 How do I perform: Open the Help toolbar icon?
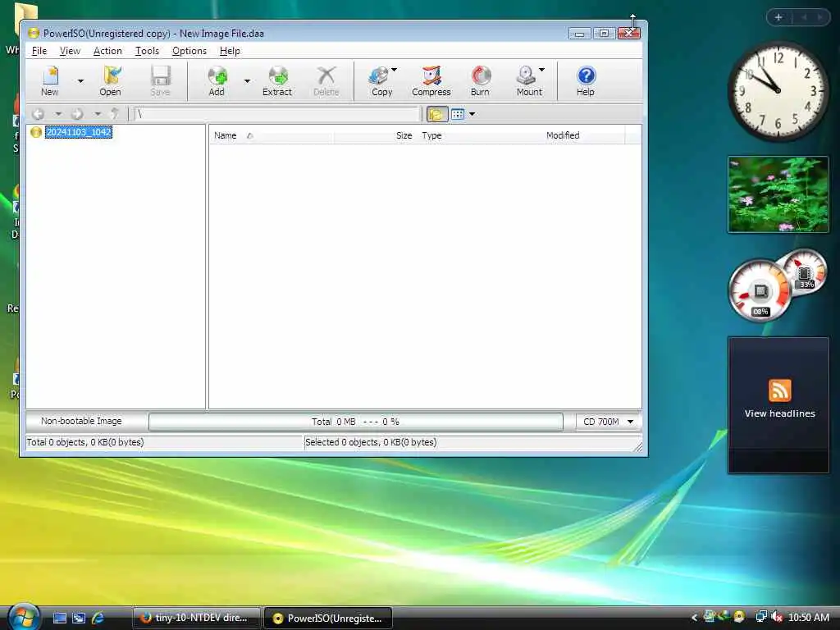(586, 80)
